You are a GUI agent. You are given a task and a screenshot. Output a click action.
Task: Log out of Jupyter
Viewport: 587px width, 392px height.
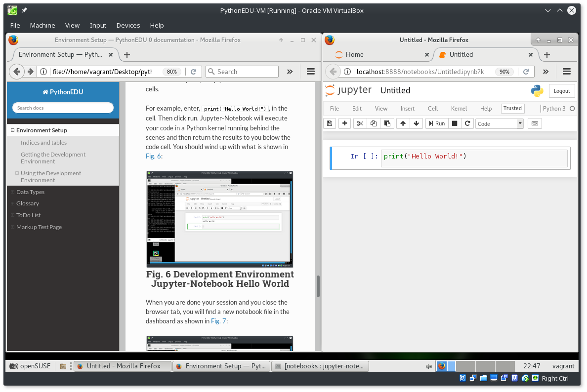click(x=561, y=91)
